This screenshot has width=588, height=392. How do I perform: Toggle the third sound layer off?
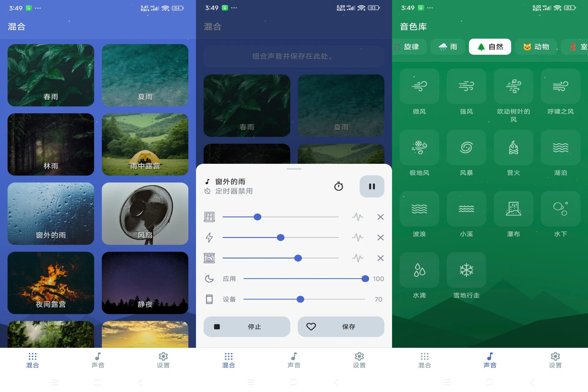coord(380,258)
